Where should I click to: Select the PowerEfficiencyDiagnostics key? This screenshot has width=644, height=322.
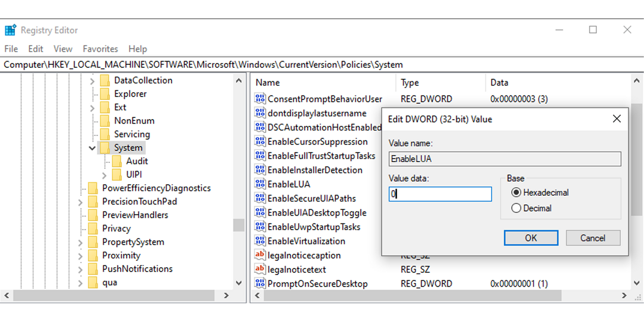[156, 188]
